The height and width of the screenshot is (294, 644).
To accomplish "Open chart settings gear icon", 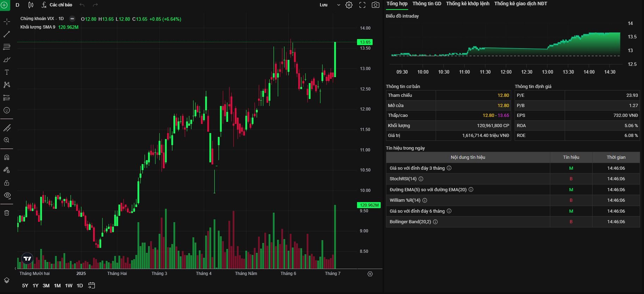I will coord(349,5).
